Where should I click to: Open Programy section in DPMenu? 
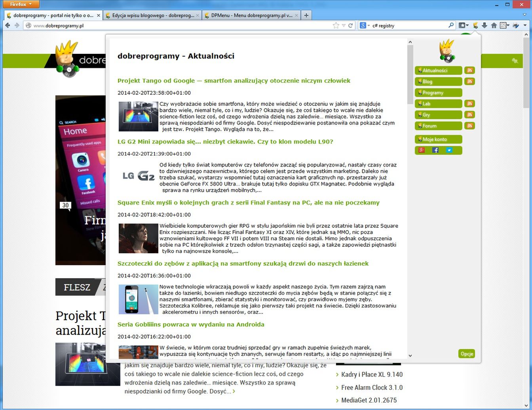[x=438, y=93]
